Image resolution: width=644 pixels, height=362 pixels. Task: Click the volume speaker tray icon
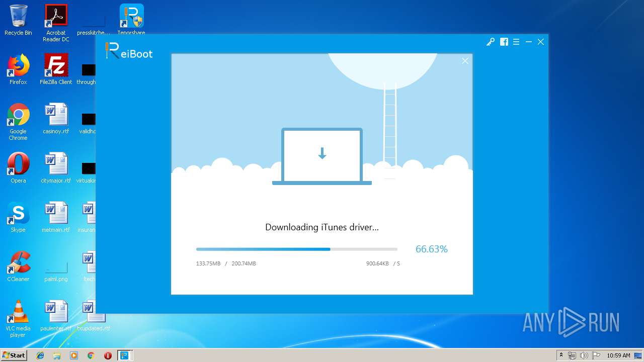point(584,355)
